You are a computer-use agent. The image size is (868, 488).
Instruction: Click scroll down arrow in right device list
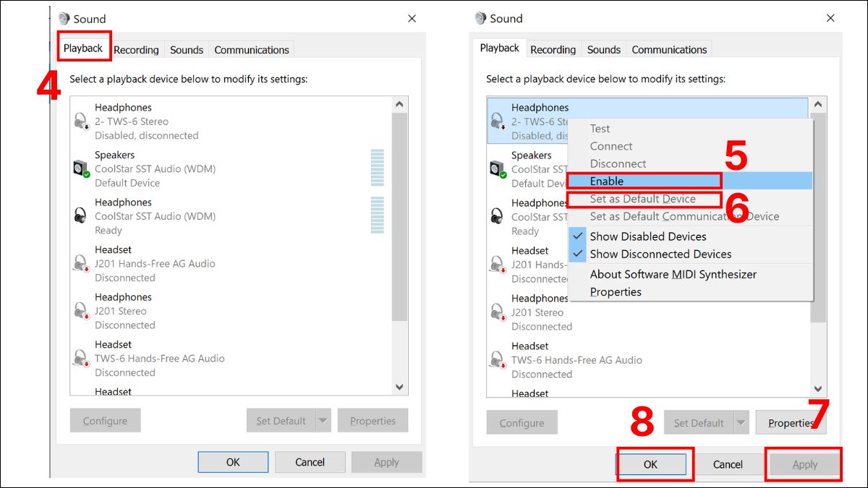[x=818, y=388]
